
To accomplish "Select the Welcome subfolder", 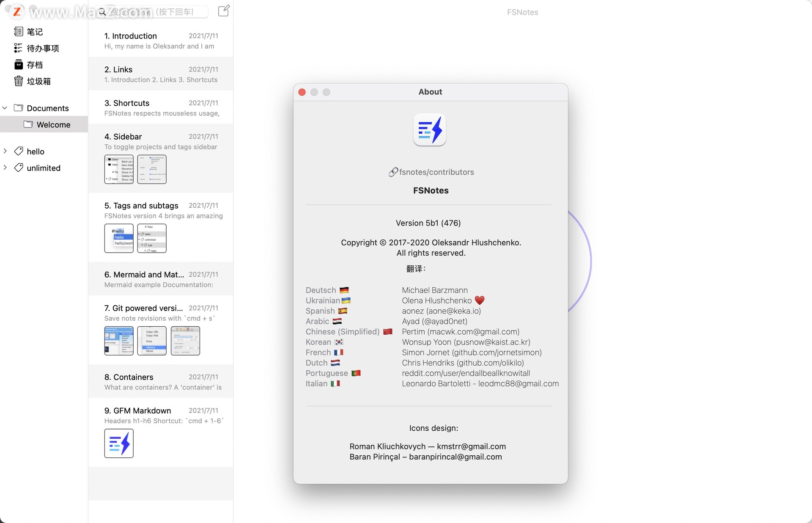I will 44,125.
